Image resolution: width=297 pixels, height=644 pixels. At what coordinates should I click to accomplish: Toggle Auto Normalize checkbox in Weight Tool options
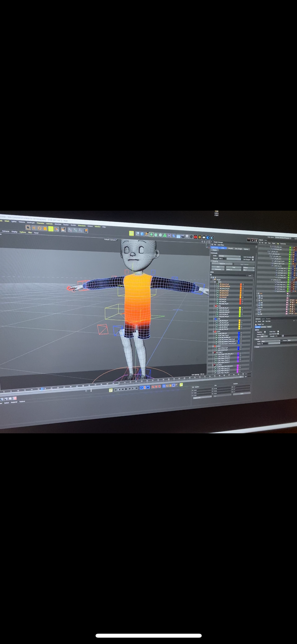278,334
